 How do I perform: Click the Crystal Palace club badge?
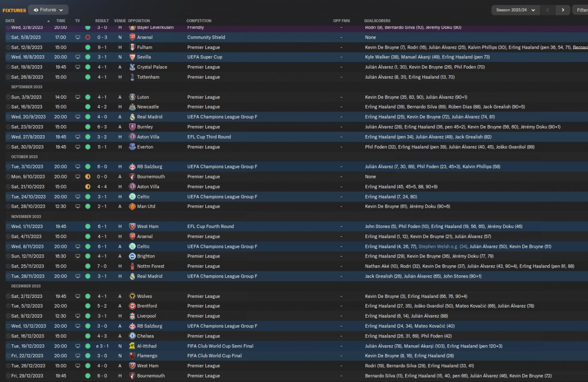pos(132,67)
